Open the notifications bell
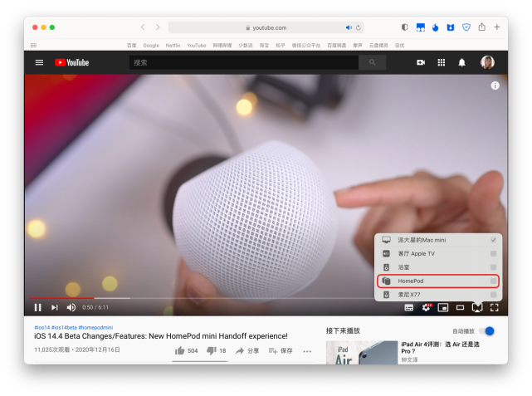Image resolution: width=532 pixels, height=396 pixels. tap(461, 62)
